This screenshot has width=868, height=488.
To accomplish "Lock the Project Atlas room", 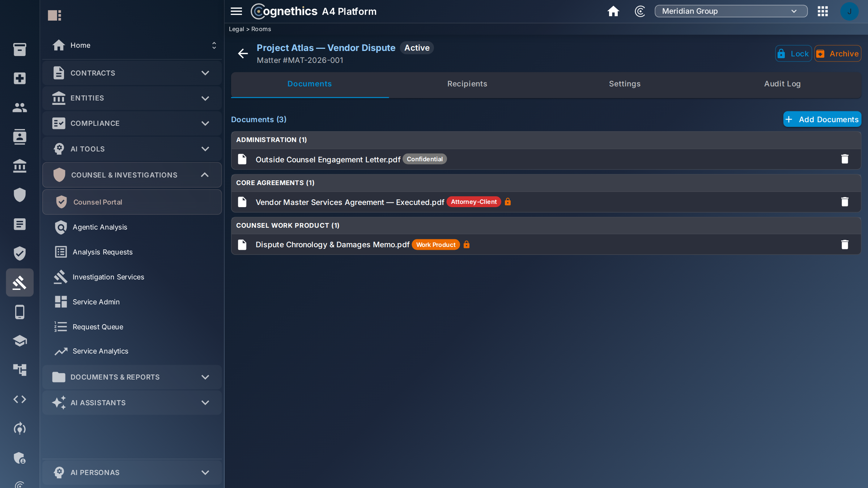I will click(x=793, y=53).
